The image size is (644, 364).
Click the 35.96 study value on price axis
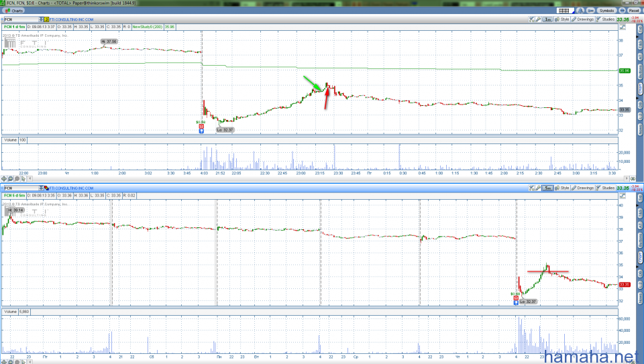pyautogui.click(x=625, y=70)
